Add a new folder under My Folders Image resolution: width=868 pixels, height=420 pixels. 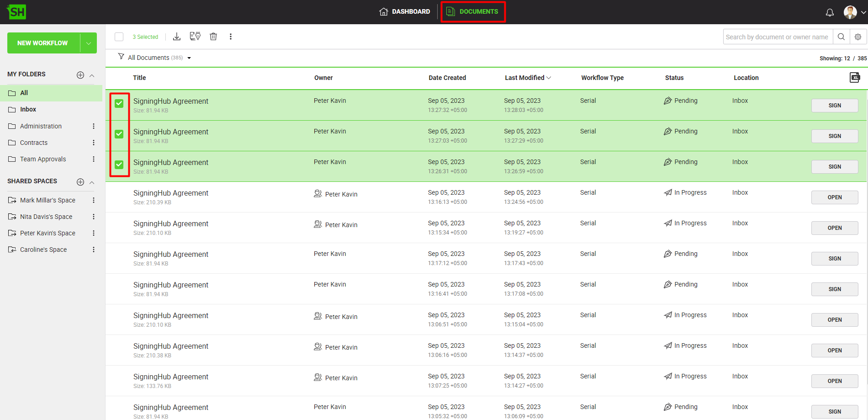pos(80,75)
